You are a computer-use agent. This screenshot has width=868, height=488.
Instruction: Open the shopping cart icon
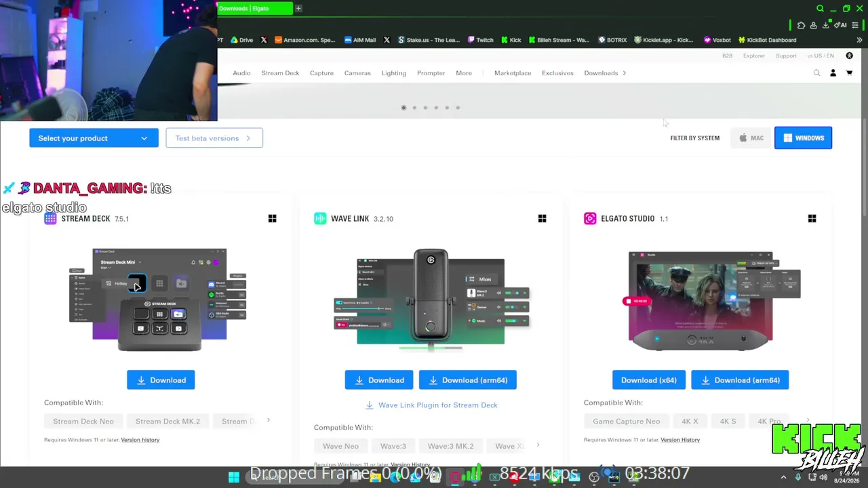pyautogui.click(x=849, y=73)
